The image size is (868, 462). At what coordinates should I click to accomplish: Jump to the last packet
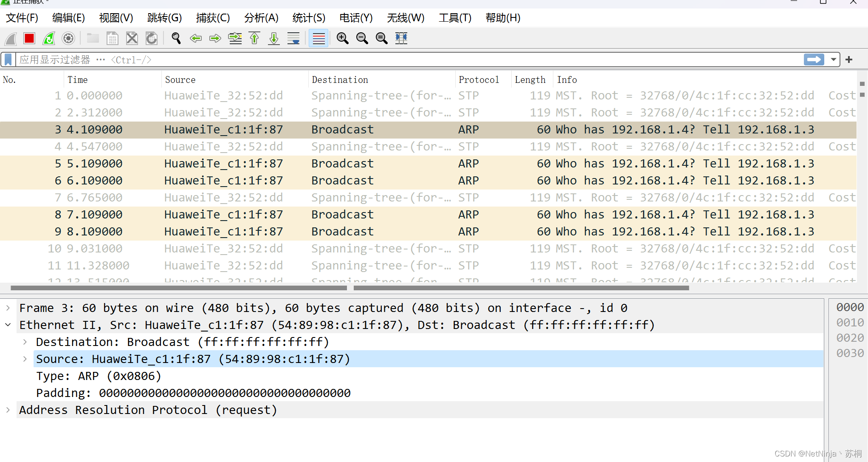(x=274, y=39)
